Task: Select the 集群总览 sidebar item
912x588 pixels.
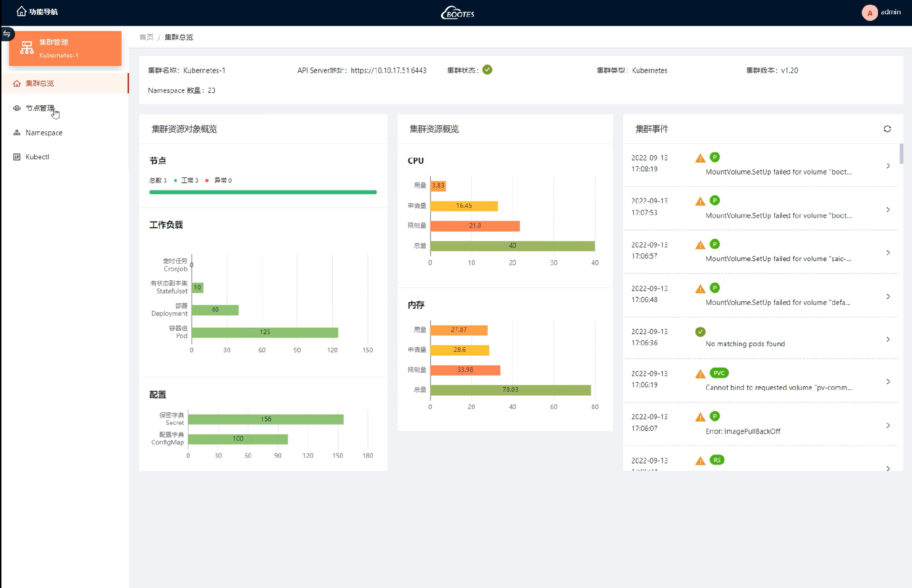Action: point(40,83)
